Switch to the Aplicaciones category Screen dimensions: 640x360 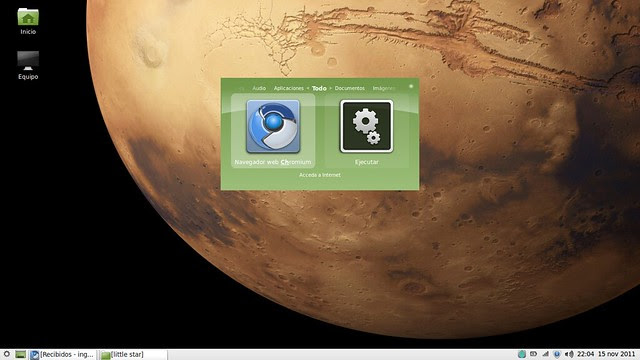pos(289,88)
